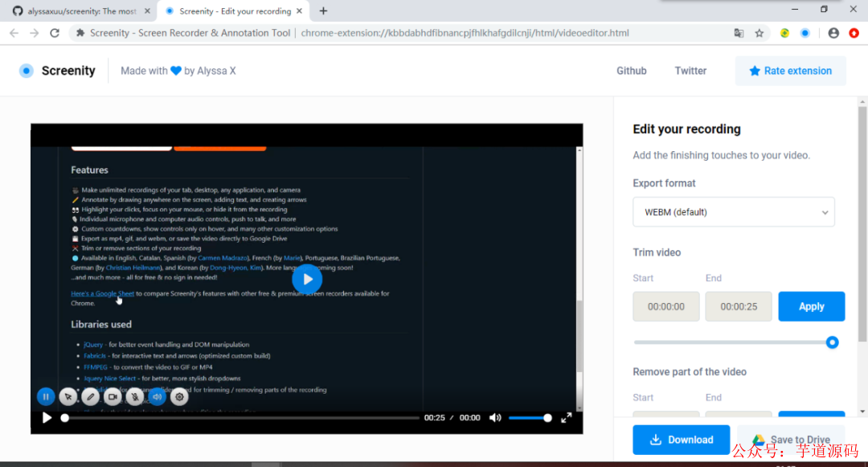The height and width of the screenshot is (467, 868).
Task: Click the red recording extension icon
Action: click(x=854, y=33)
